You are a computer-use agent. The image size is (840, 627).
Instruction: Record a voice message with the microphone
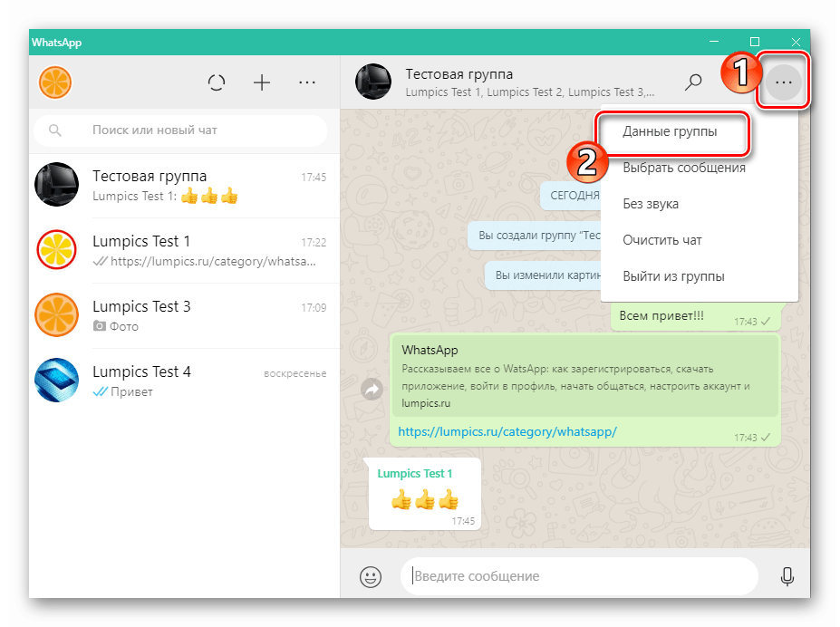787,576
